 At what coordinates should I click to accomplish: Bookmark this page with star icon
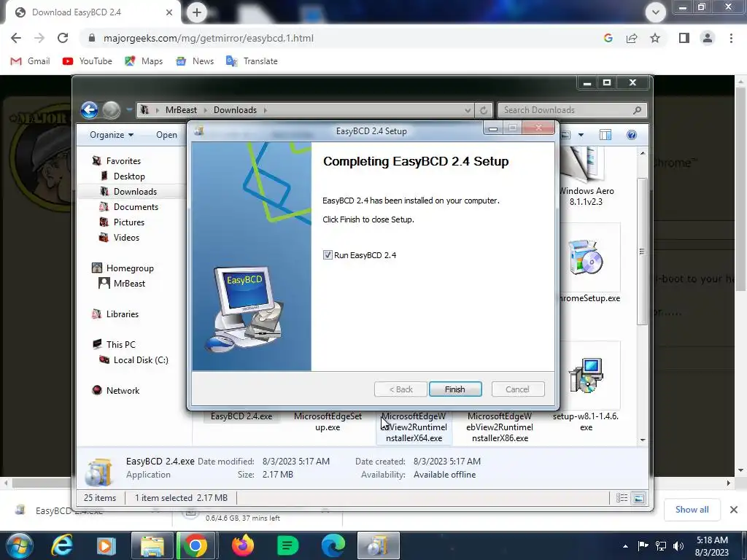coord(656,38)
